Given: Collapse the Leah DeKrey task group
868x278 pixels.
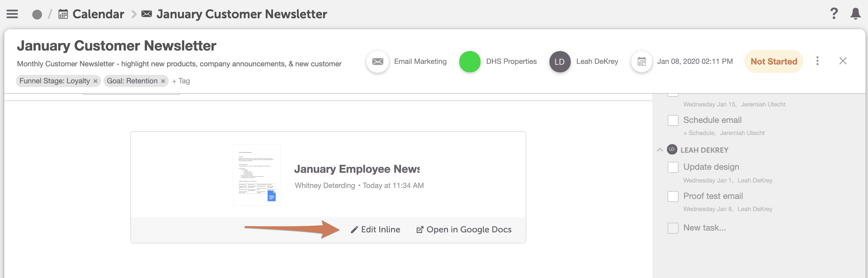Looking at the screenshot, I should coord(660,150).
